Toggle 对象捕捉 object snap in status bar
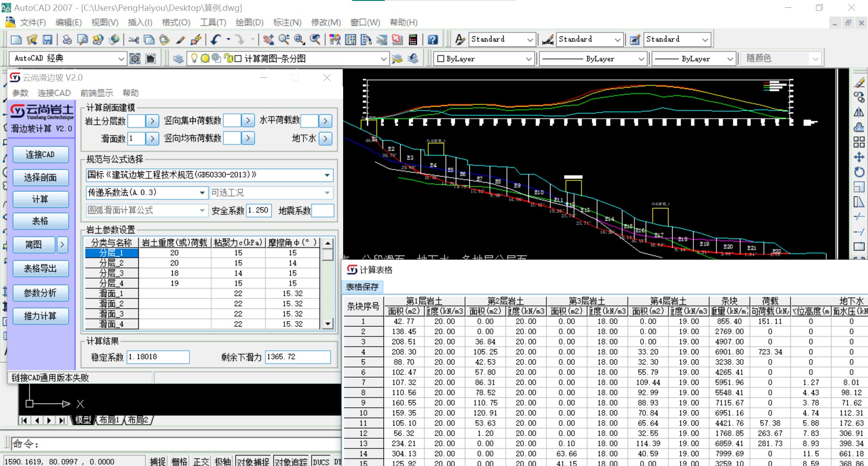868x466 pixels. point(253,461)
